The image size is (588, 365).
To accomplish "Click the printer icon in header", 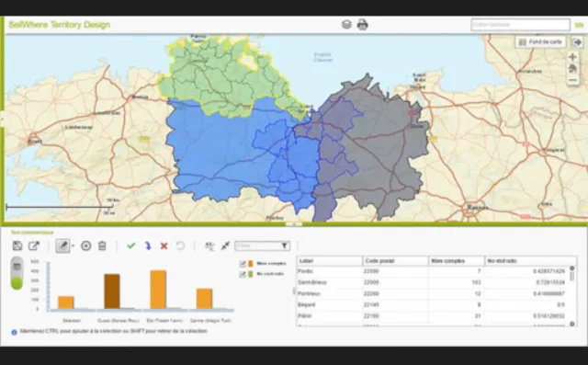I will [x=362, y=25].
